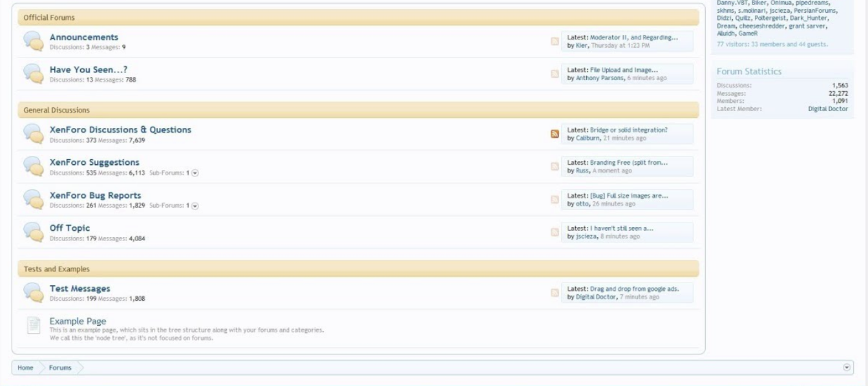Open latest post 'Moderator II, and Regarding...'

[634, 38]
